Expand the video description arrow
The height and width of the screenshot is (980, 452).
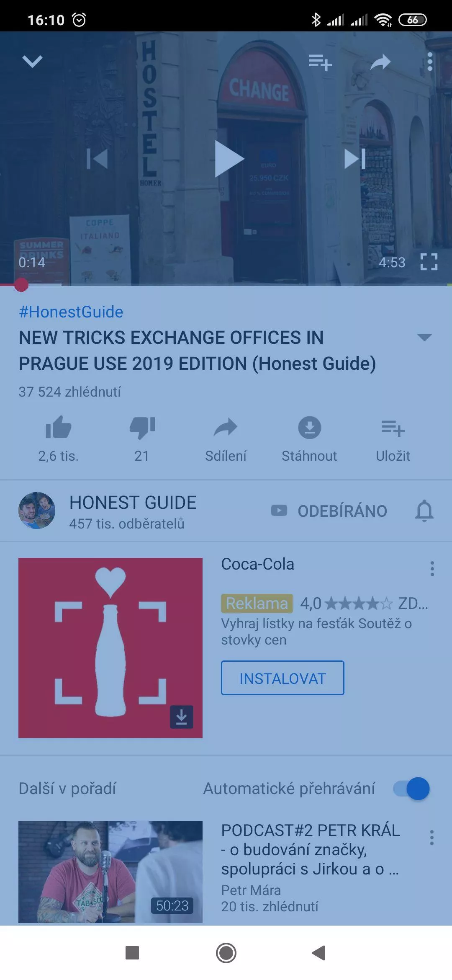point(425,338)
